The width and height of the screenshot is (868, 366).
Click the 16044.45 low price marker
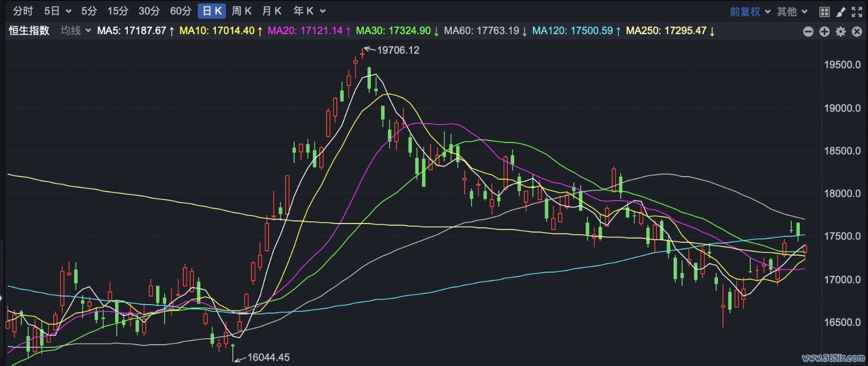[269, 357]
